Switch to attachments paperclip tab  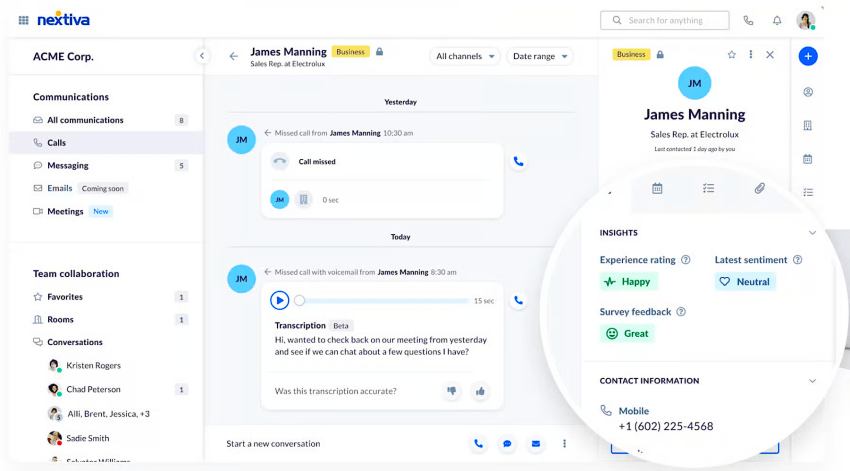point(759,188)
